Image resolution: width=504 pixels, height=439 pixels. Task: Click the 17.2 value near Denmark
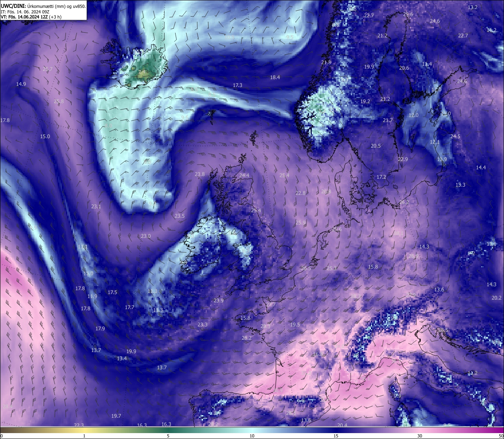pyautogui.click(x=381, y=177)
